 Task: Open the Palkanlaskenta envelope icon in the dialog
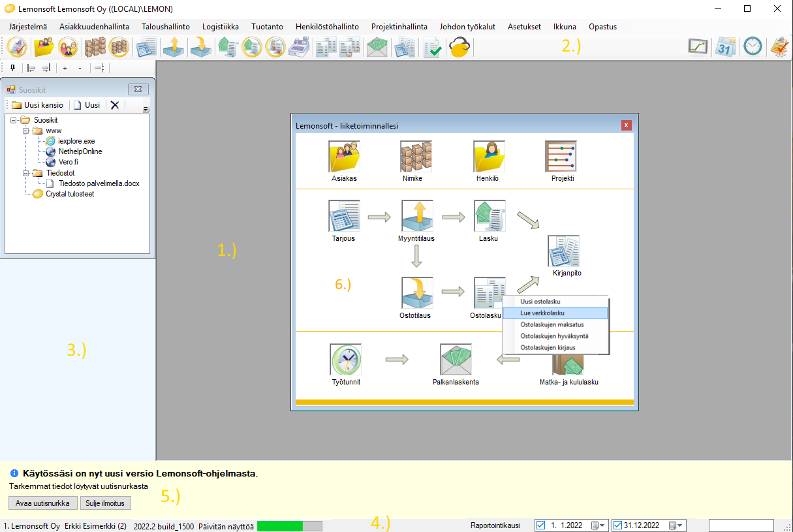[x=456, y=360]
